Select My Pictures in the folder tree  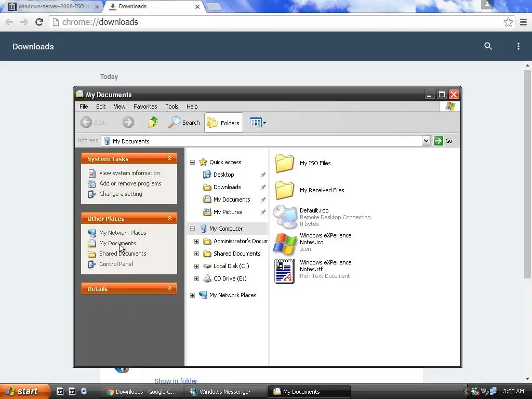(x=228, y=212)
